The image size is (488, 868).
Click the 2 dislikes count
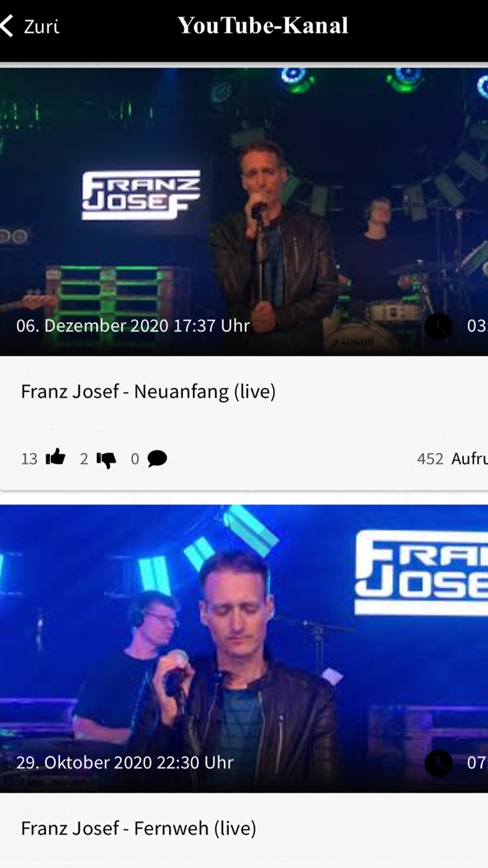84,459
